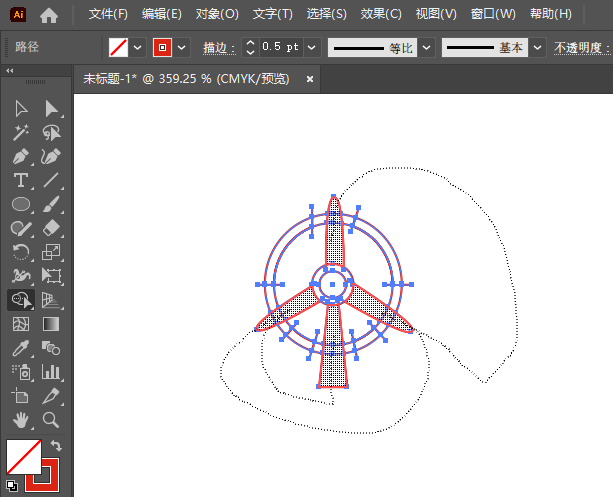The width and height of the screenshot is (613, 497).
Task: Choose the Column Graph tool
Action: point(51,372)
